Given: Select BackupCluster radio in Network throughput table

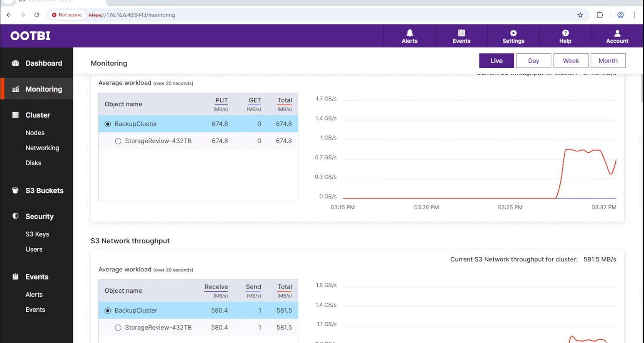Looking at the screenshot, I should coord(108,310).
